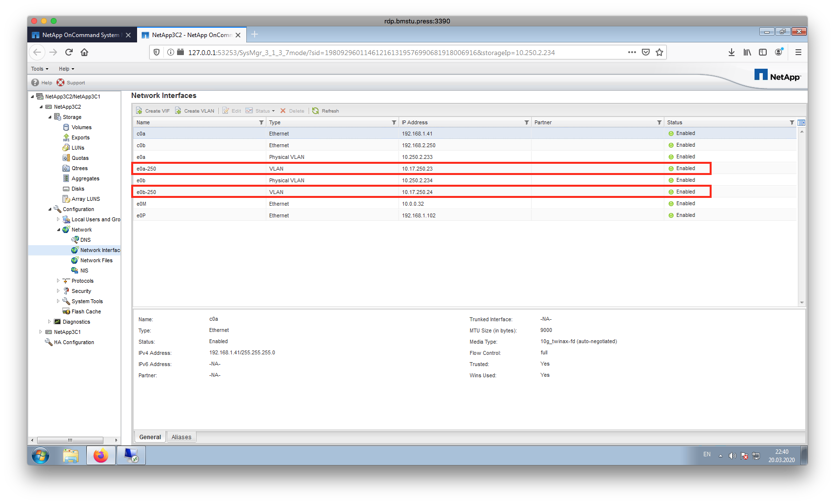Switch to the Aliases tab
Screen dimensions: 835x504
(x=181, y=437)
